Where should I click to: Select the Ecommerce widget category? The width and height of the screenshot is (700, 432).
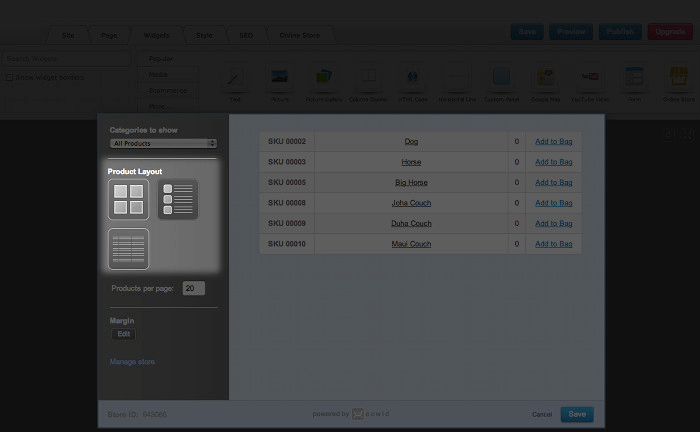point(168,91)
